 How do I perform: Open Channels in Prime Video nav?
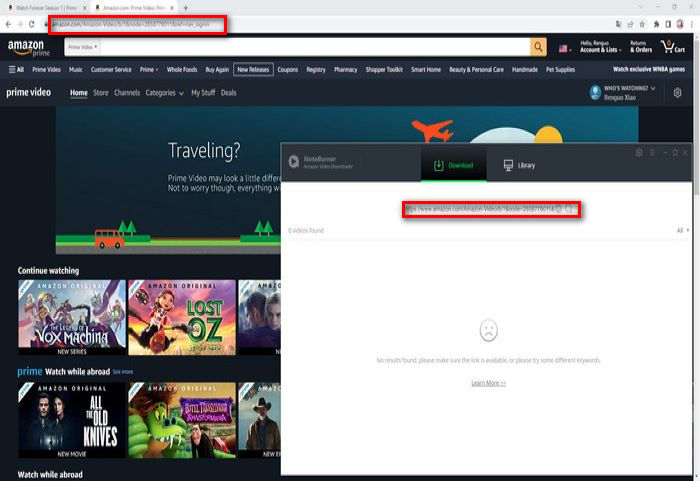(x=127, y=93)
